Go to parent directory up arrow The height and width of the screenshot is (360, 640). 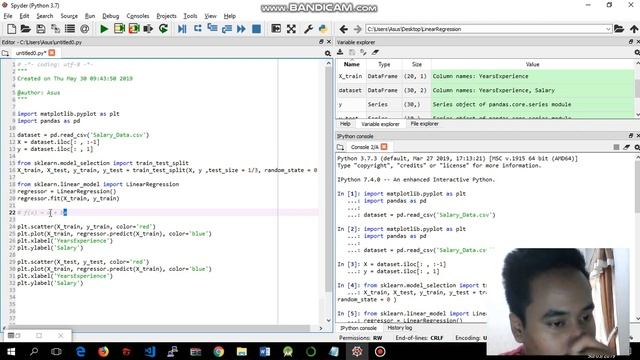click(633, 29)
